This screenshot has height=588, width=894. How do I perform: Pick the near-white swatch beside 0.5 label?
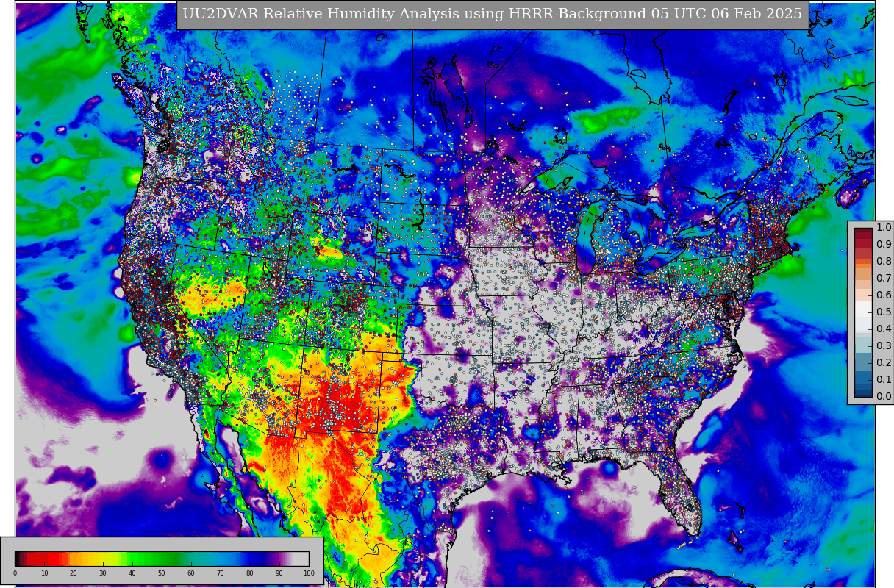pos(863,309)
